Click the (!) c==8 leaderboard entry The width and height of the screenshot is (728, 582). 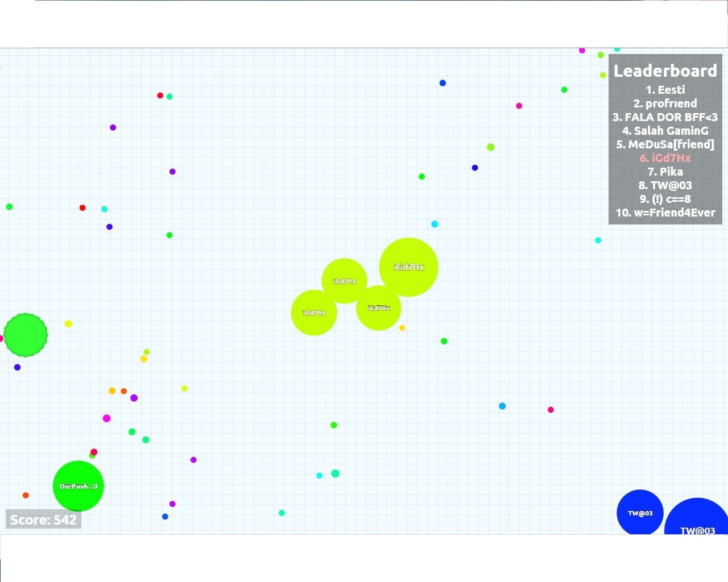coord(665,199)
